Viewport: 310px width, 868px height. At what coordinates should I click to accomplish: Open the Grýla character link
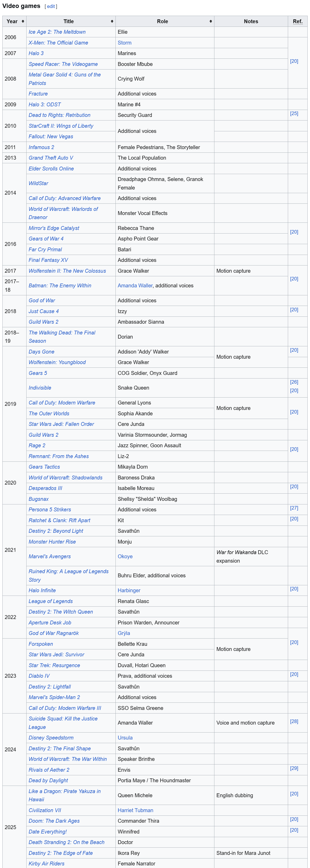pos(124,633)
